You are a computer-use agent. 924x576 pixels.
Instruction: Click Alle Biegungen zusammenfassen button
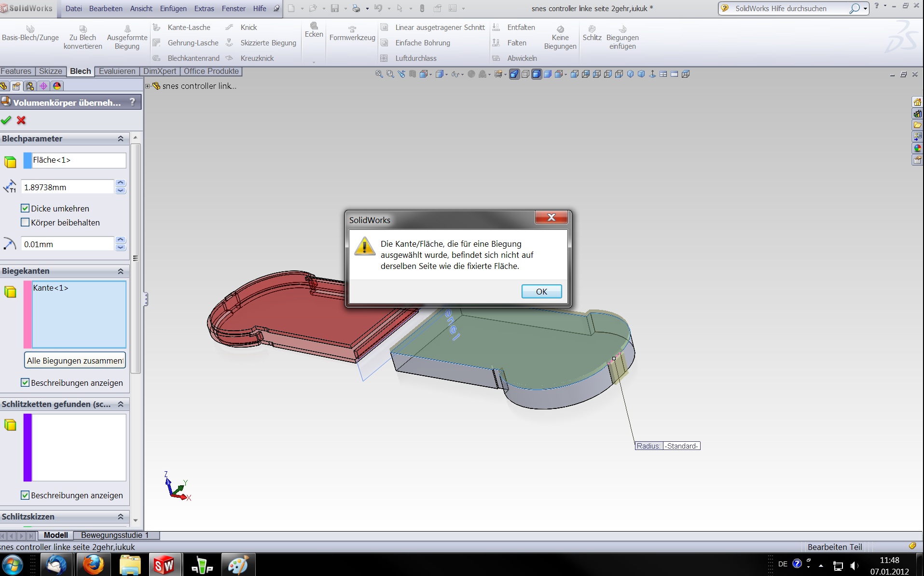click(x=75, y=361)
